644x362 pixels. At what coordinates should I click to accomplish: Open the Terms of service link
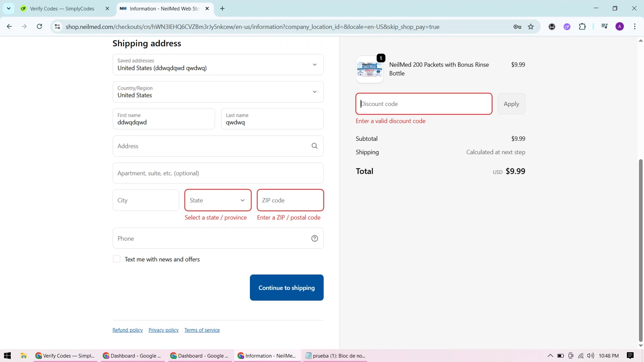click(x=202, y=330)
